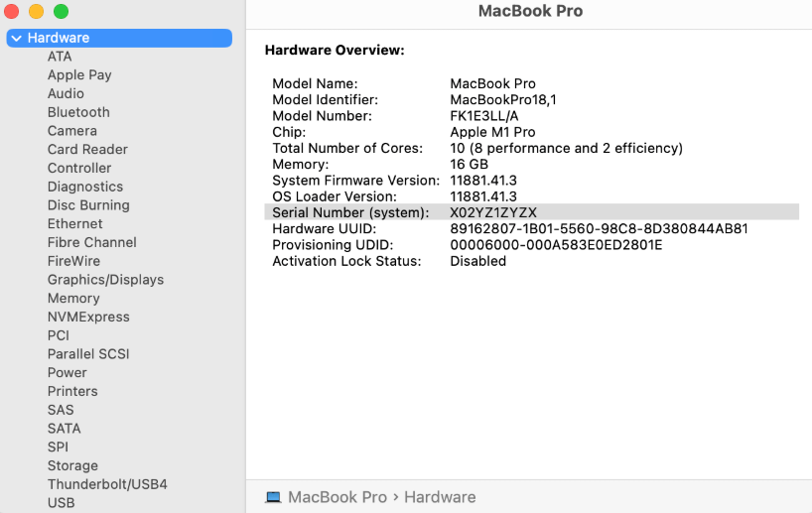Click the yellow minimize window button
The image size is (812, 513).
click(36, 12)
